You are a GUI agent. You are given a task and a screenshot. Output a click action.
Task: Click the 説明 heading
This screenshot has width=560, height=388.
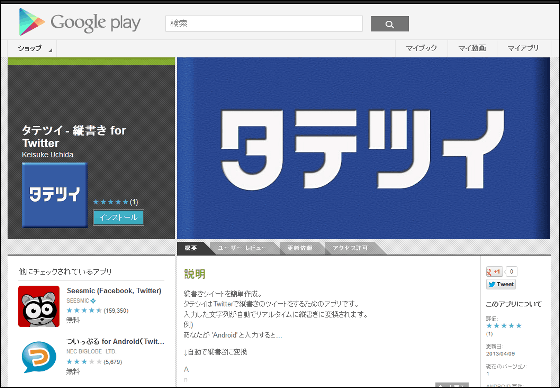(195, 274)
